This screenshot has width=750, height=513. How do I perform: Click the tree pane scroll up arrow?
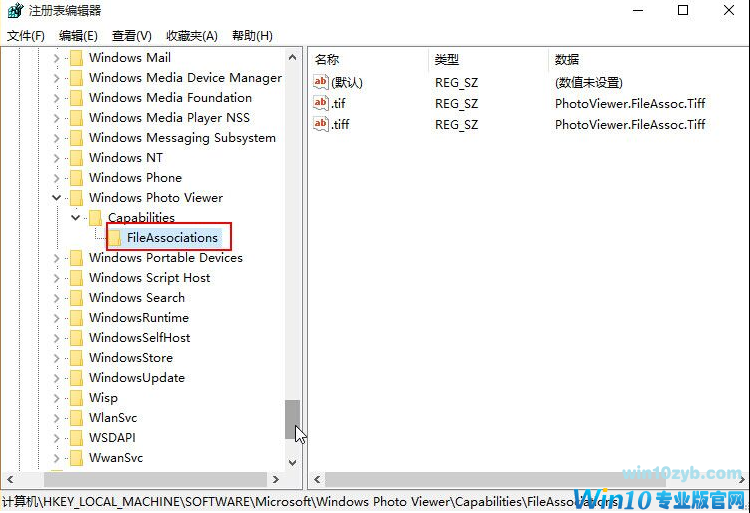tap(293, 57)
